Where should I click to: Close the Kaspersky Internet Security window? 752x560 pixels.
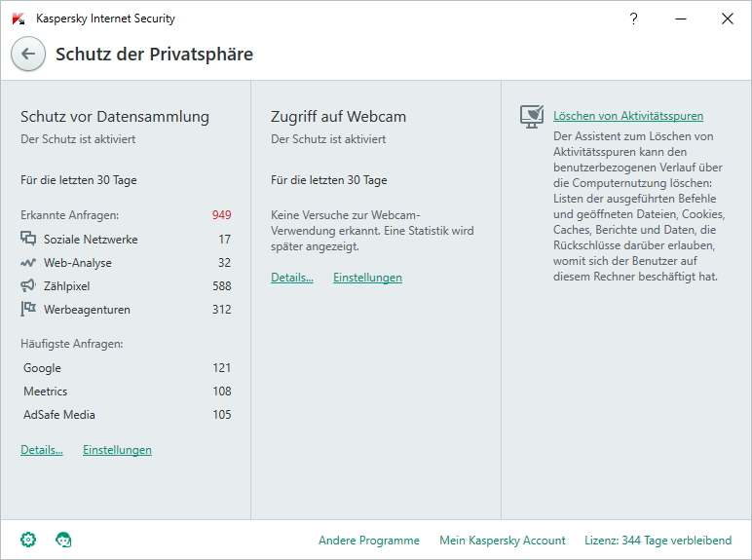coord(727,19)
